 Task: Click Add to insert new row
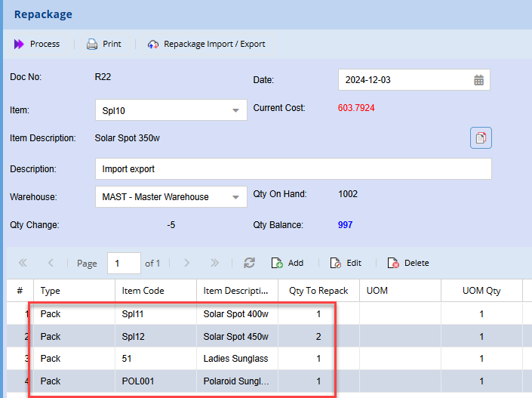click(x=287, y=263)
